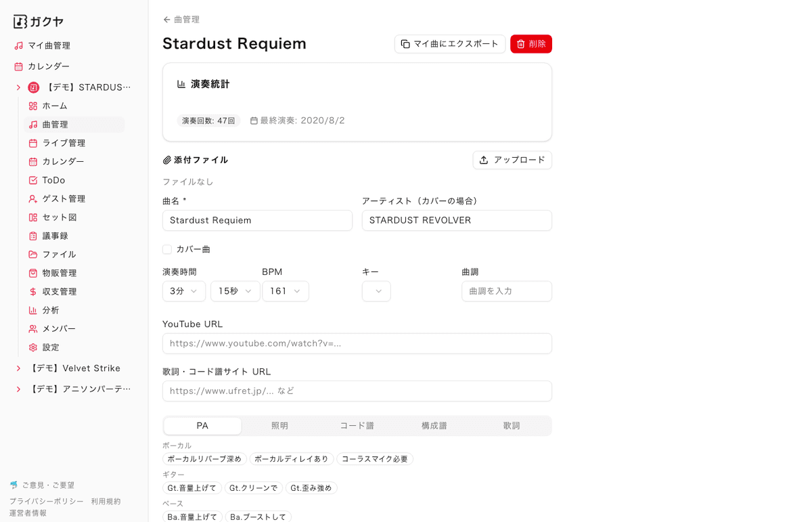Viewport: 812px width, 522px height.
Task: Open the 演奏時間 minutes dropdown showing 3分
Action: (183, 290)
